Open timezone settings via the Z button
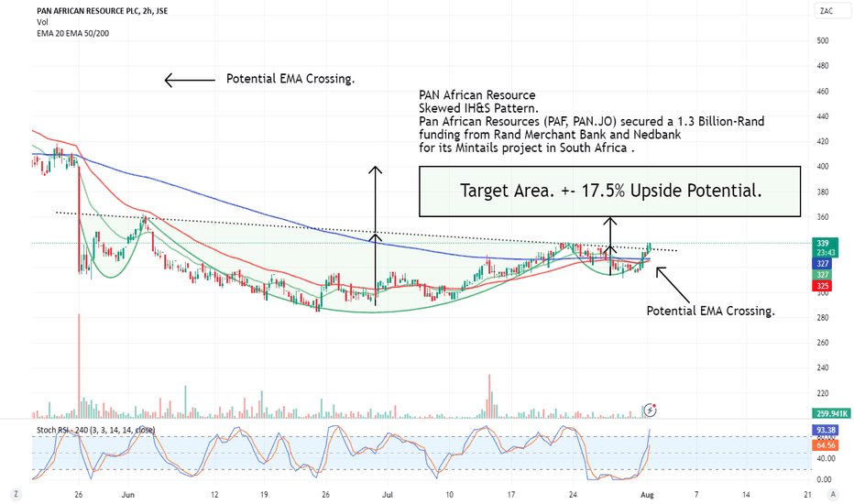854x504 pixels. click(x=16, y=494)
